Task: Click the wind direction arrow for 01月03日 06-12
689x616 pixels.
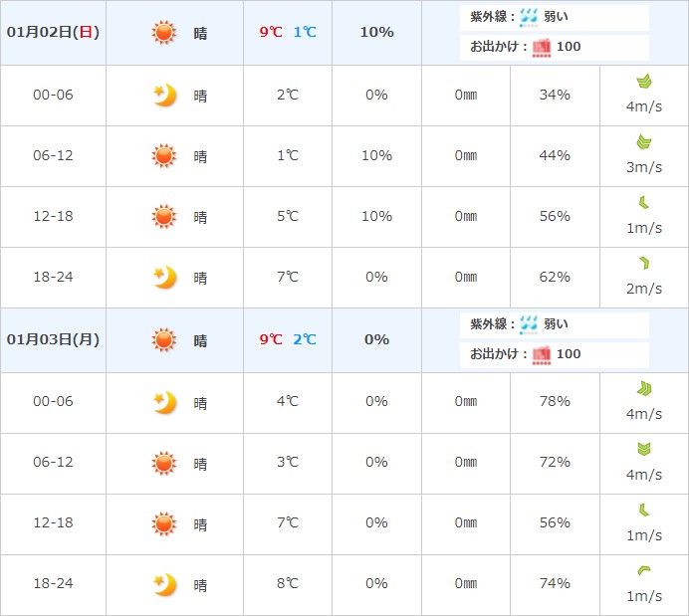Action: tap(644, 449)
